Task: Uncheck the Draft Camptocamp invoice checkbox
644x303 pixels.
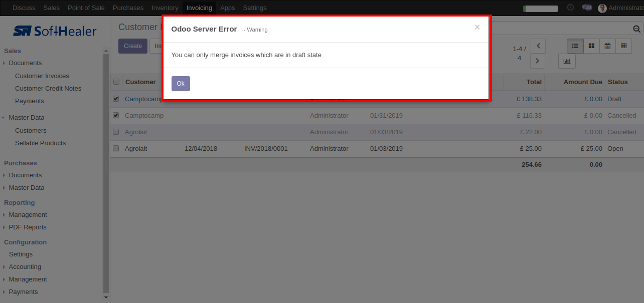Action: (116, 99)
